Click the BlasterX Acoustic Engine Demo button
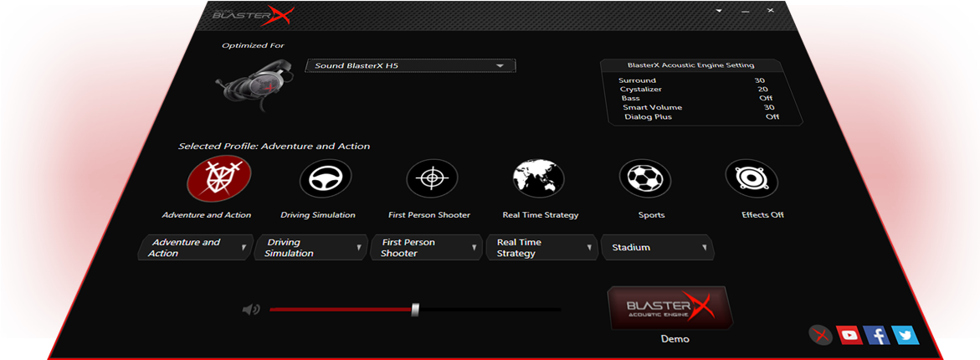This screenshot has height=360, width=980. click(670, 308)
